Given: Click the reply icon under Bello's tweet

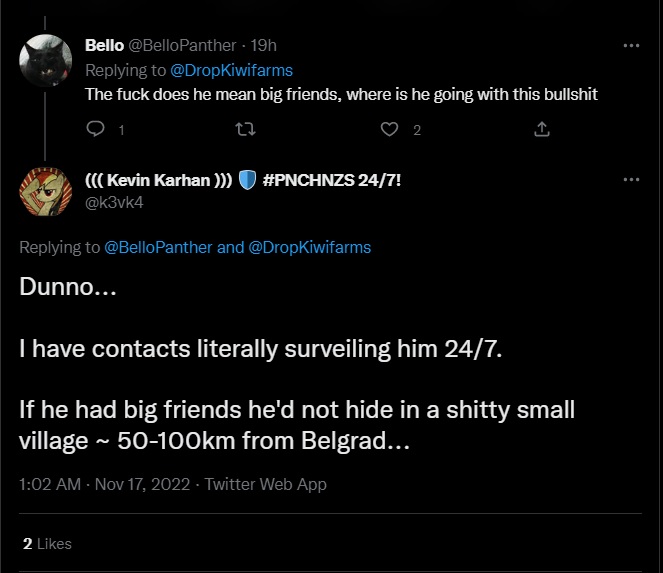Looking at the screenshot, I should (x=96, y=129).
